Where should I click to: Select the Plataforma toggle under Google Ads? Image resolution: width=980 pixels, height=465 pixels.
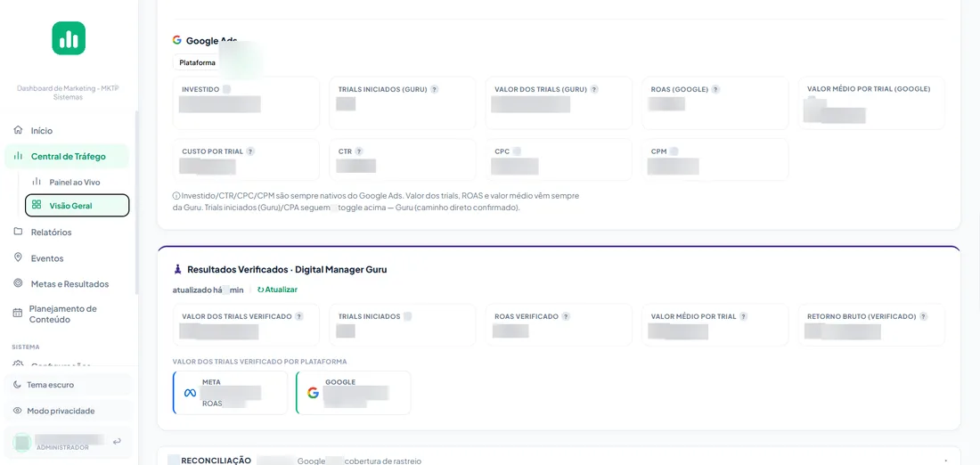tap(197, 62)
